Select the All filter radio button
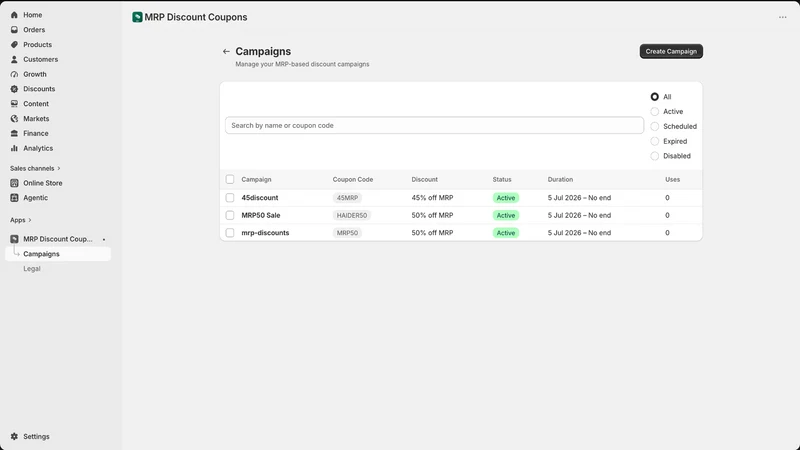800x450 pixels. pos(655,96)
